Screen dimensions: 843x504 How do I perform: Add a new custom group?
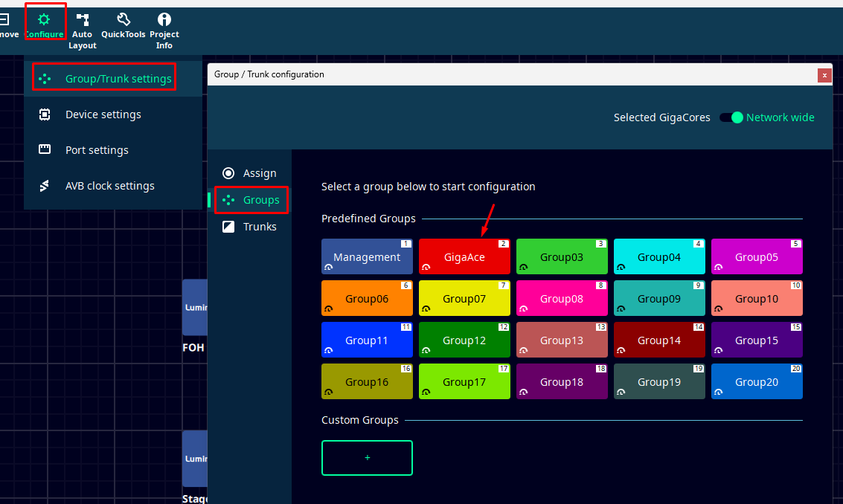pos(367,458)
